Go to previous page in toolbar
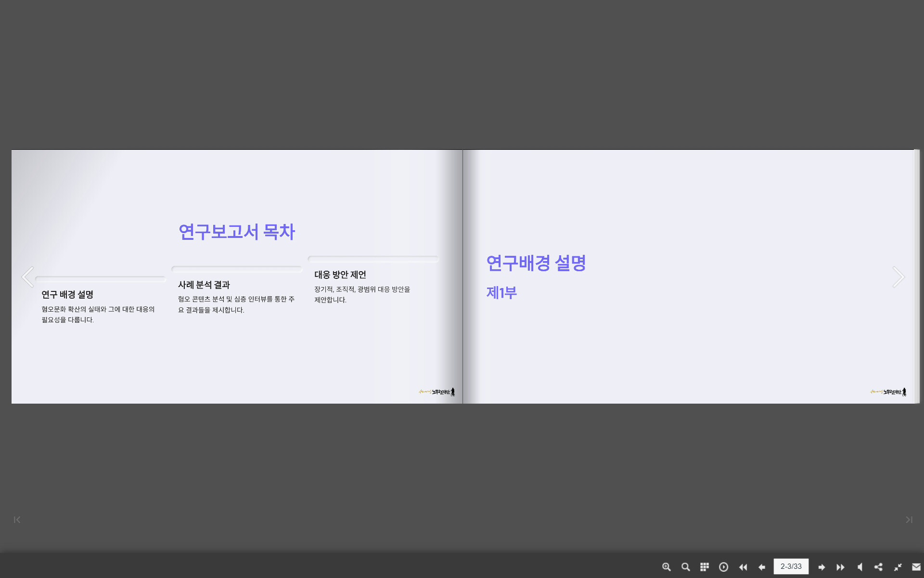This screenshot has height=578, width=924. pos(762,567)
